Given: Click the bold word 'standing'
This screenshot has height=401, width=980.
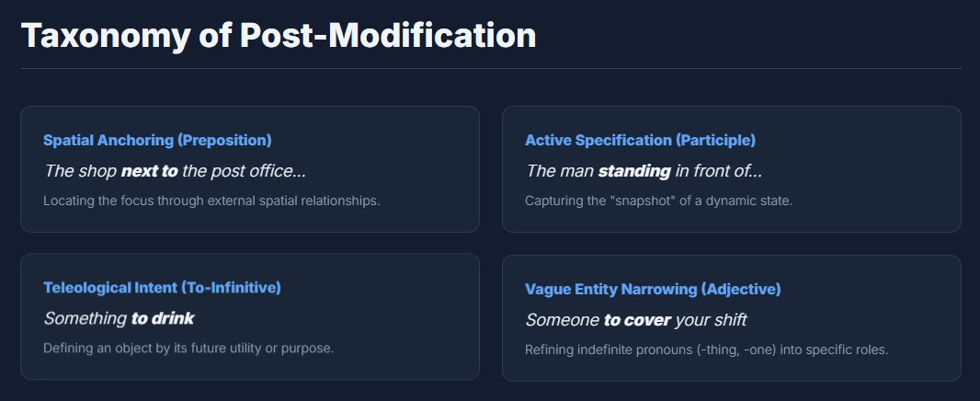Looking at the screenshot, I should click(x=634, y=171).
